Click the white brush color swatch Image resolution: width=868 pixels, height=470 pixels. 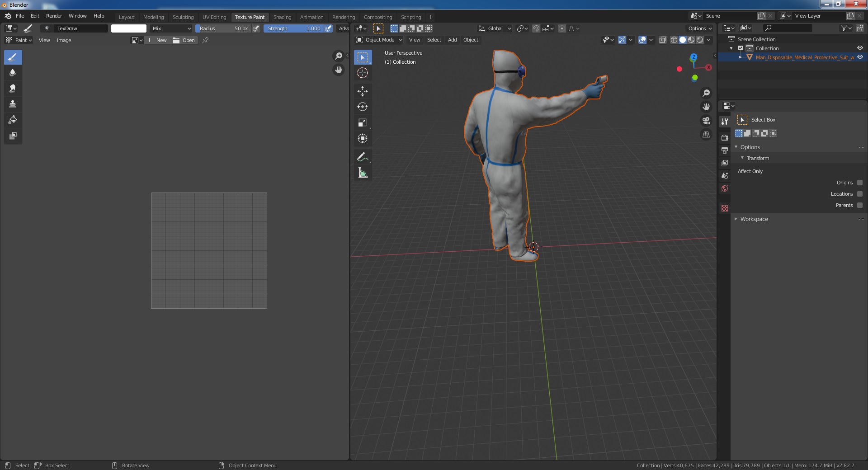click(x=129, y=28)
